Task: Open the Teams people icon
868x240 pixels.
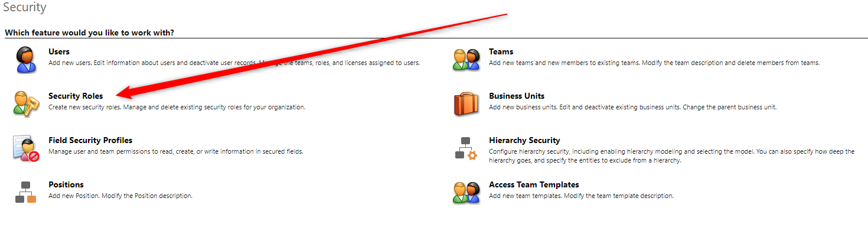Action: point(466,59)
